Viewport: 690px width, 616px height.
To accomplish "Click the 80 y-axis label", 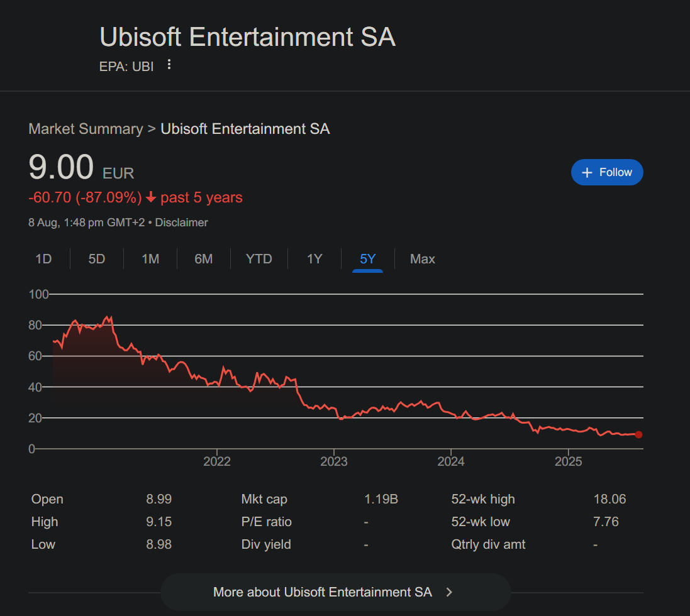I will coord(35,326).
